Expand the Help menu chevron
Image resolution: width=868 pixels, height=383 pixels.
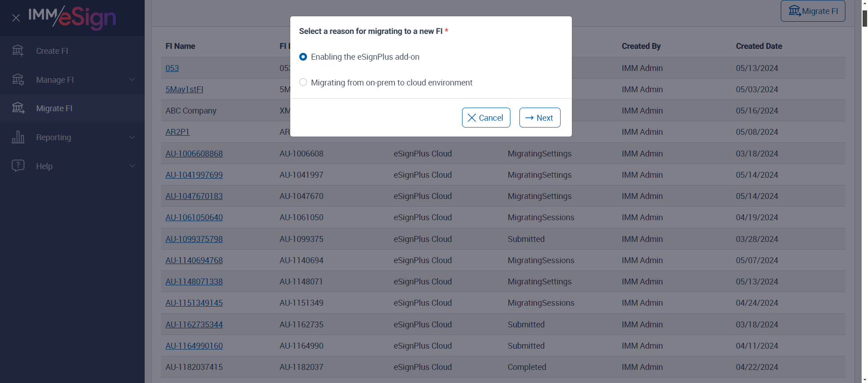(x=132, y=166)
